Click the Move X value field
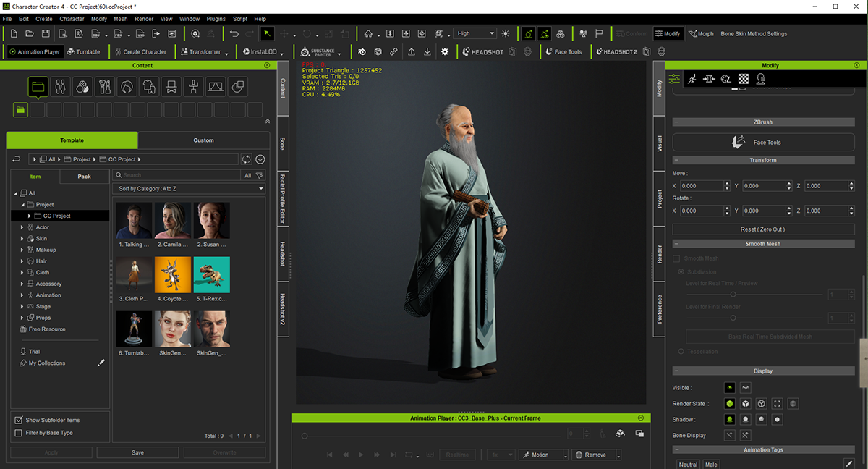Image resolution: width=868 pixels, height=469 pixels. (700, 186)
